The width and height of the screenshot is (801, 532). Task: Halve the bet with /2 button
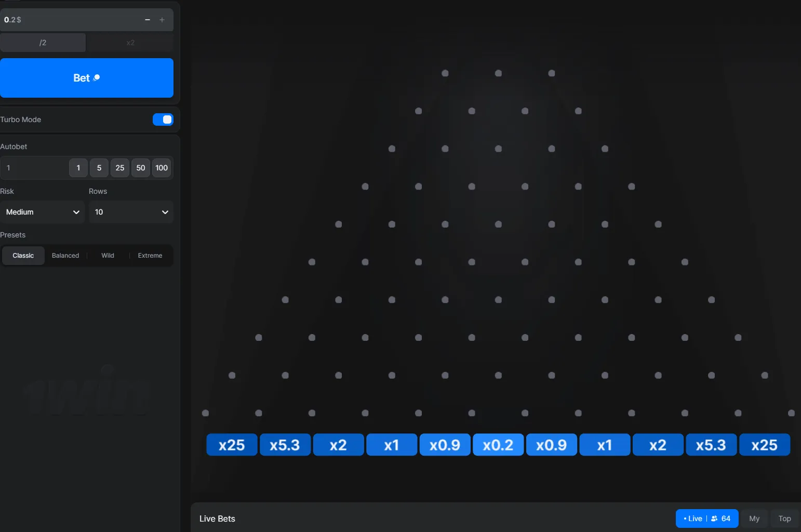tap(43, 43)
